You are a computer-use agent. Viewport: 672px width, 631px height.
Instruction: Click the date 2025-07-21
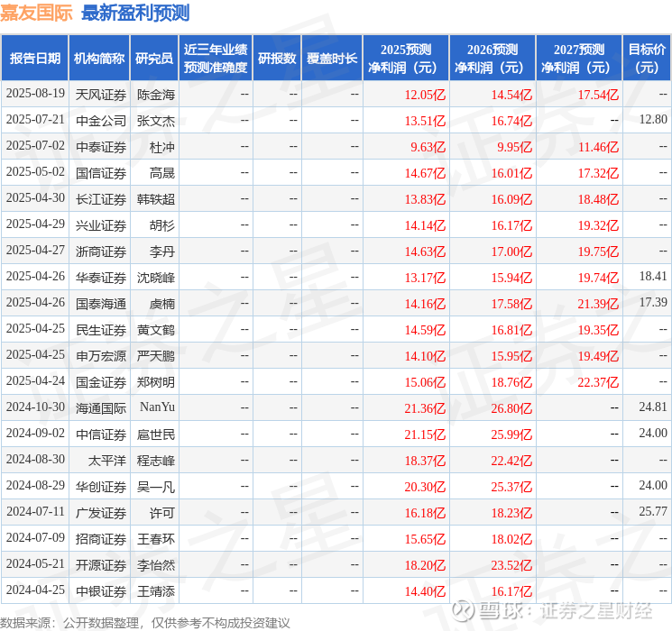click(x=35, y=120)
